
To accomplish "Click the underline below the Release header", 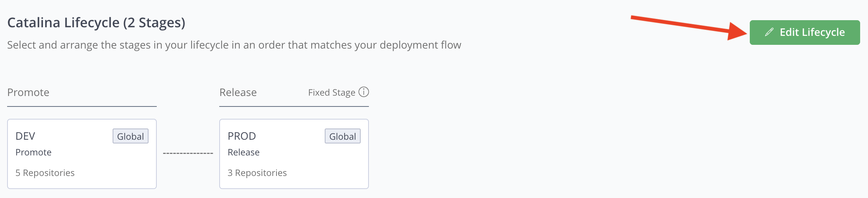I will [294, 106].
